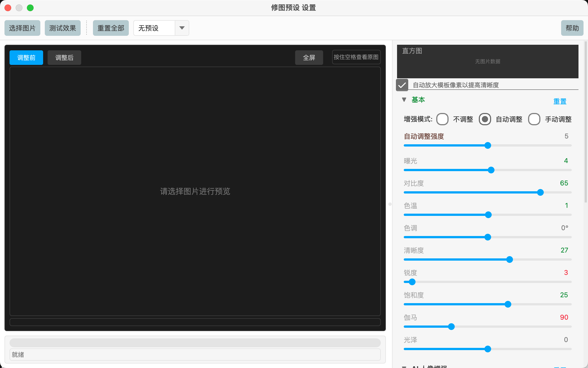
Task: Click the 全屏 fullscreen button
Action: coord(309,57)
